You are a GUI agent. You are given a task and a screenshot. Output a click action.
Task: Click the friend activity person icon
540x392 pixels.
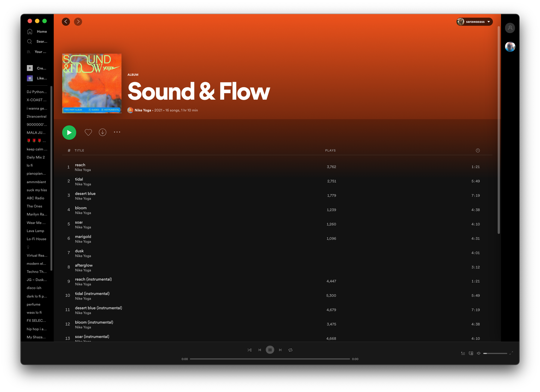pos(510,28)
